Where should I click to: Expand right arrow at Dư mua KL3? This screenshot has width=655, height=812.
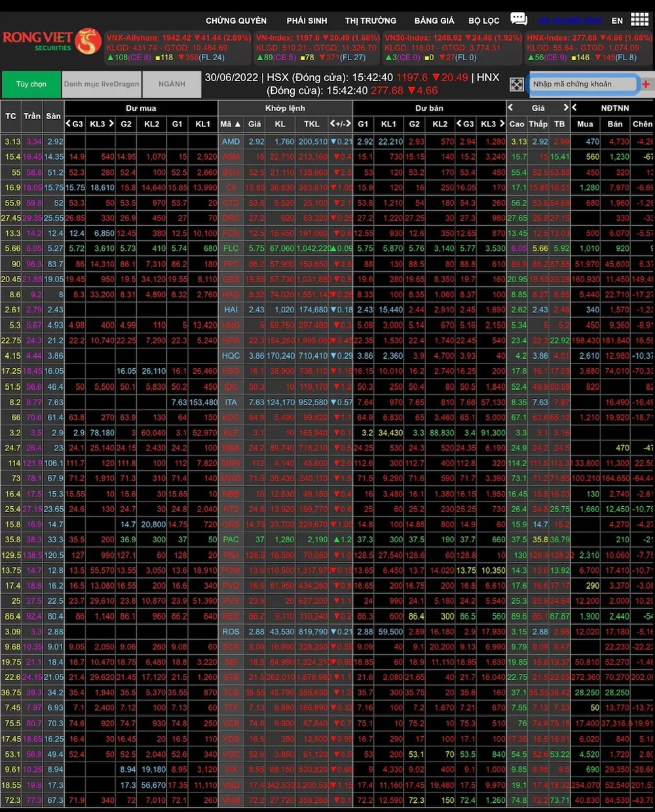[111, 124]
